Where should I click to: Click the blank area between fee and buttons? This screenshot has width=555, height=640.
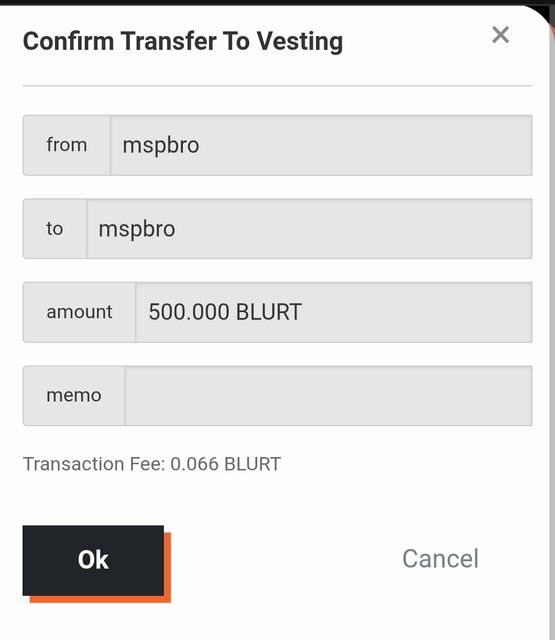278,500
